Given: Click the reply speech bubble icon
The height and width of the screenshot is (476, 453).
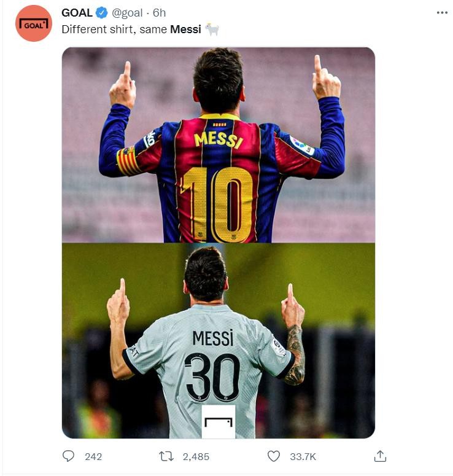Looking at the screenshot, I should [x=68, y=456].
